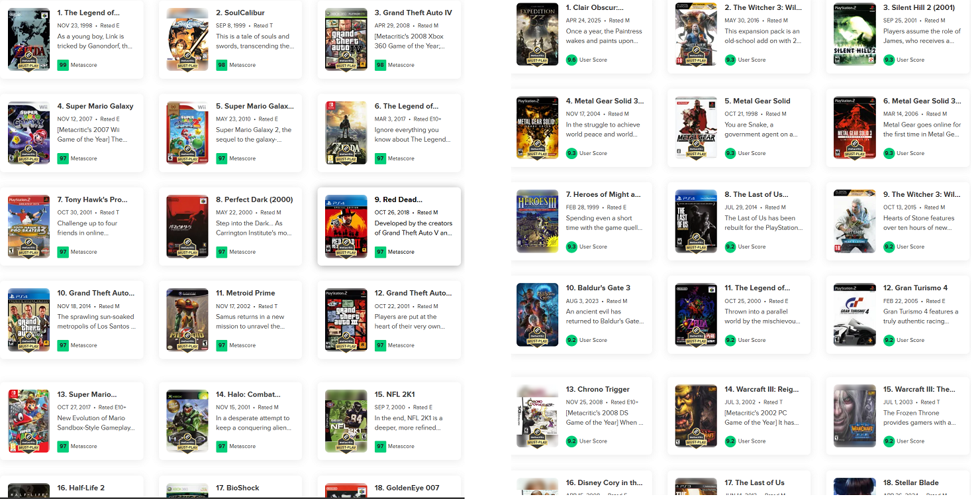This screenshot has height=499, width=980.
Task: Open the Silent Hill 2 cover art
Action: [855, 34]
